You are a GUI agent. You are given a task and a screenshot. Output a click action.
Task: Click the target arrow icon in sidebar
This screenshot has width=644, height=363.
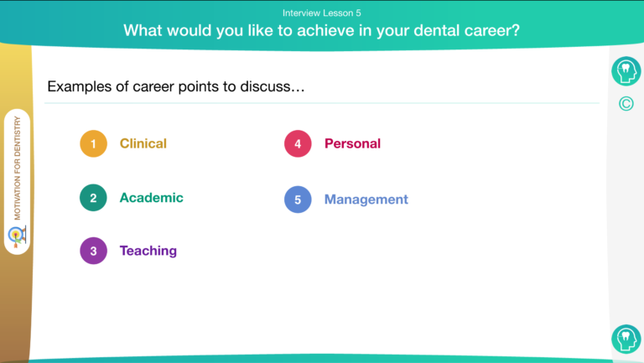point(18,236)
